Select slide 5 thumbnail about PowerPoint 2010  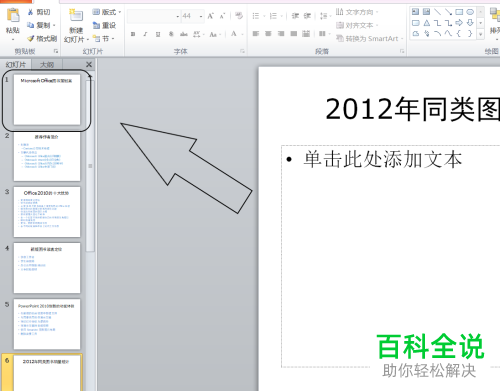pos(47,324)
